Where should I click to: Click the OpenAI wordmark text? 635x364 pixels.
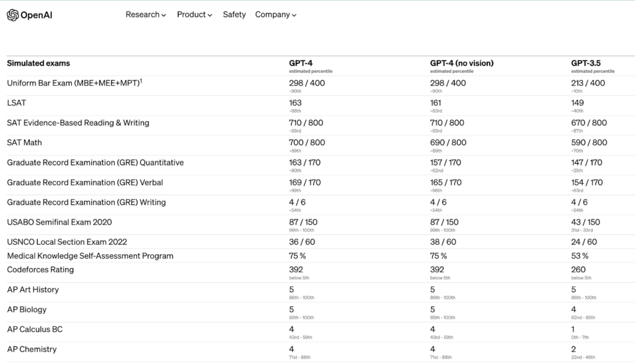pos(37,15)
